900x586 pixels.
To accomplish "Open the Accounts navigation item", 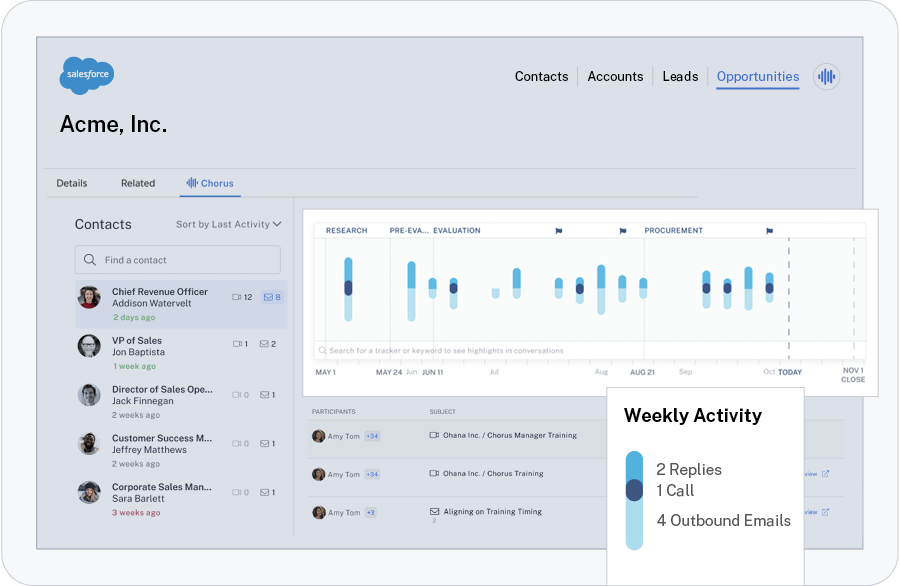I will coord(615,76).
